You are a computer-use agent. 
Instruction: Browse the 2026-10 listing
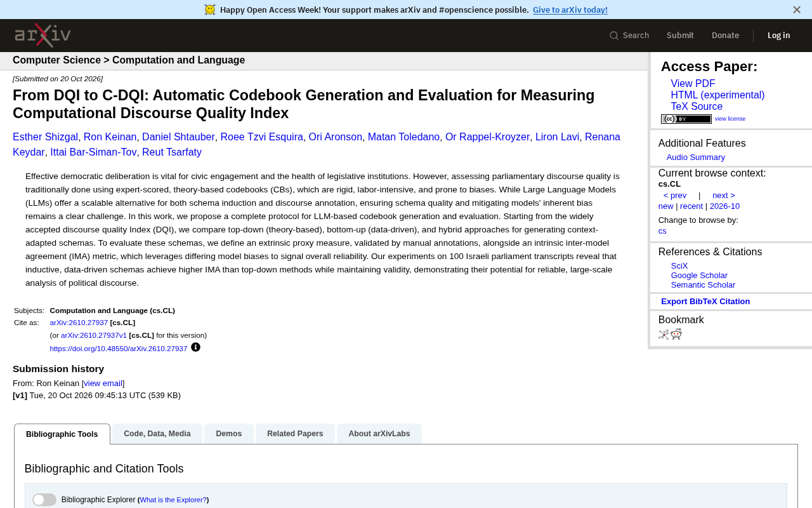pos(724,206)
